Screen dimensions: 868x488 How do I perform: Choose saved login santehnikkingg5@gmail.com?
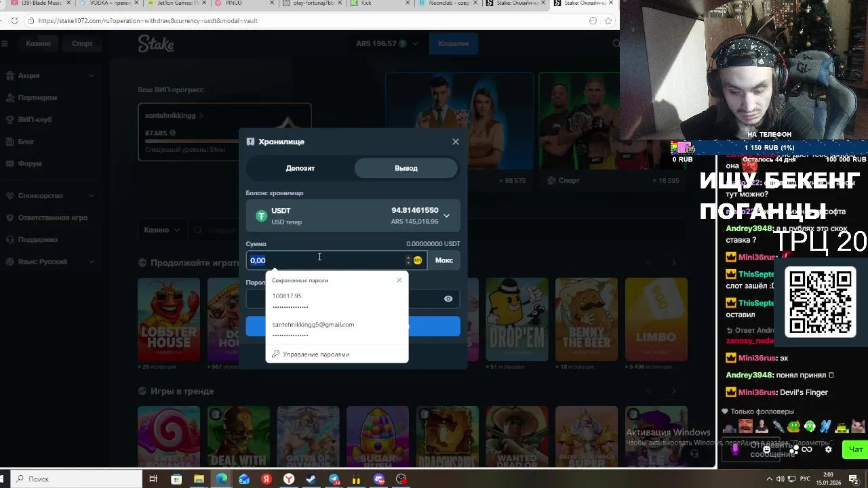(x=336, y=329)
